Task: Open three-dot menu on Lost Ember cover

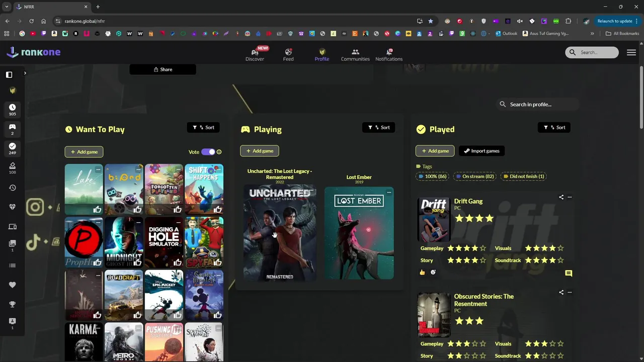Action: 389,193
